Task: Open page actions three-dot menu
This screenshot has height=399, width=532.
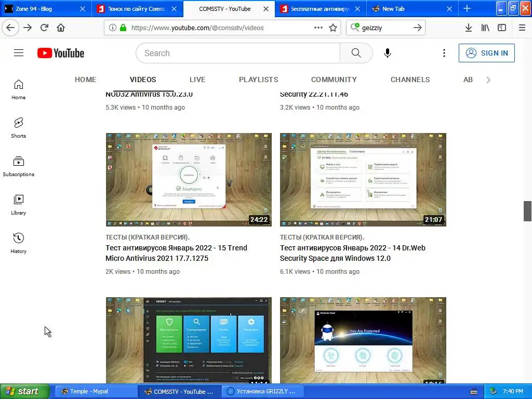Action: [x=318, y=28]
